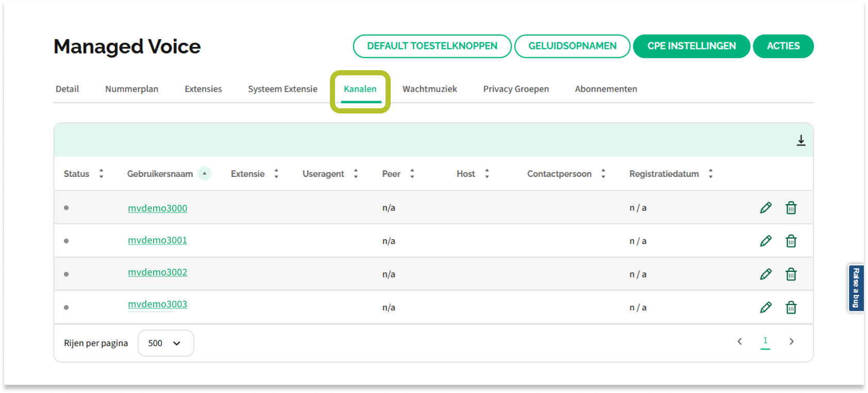
Task: Open the ACTIES menu button
Action: 783,46
